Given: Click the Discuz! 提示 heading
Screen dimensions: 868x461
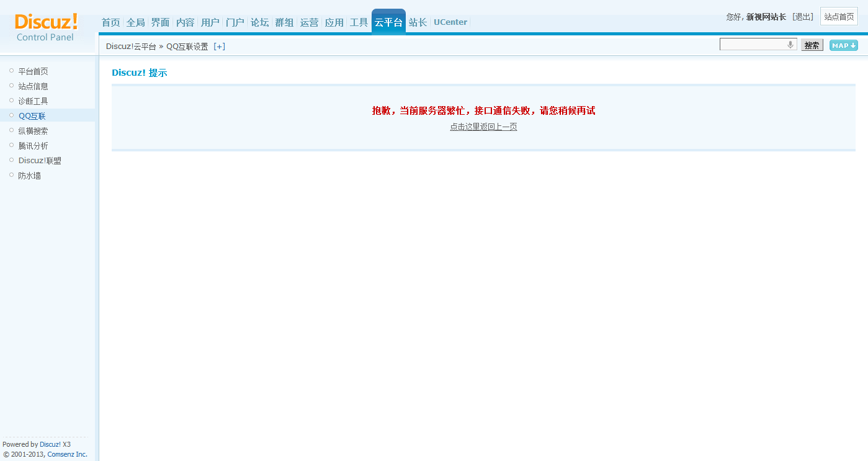Looking at the screenshot, I should [140, 73].
